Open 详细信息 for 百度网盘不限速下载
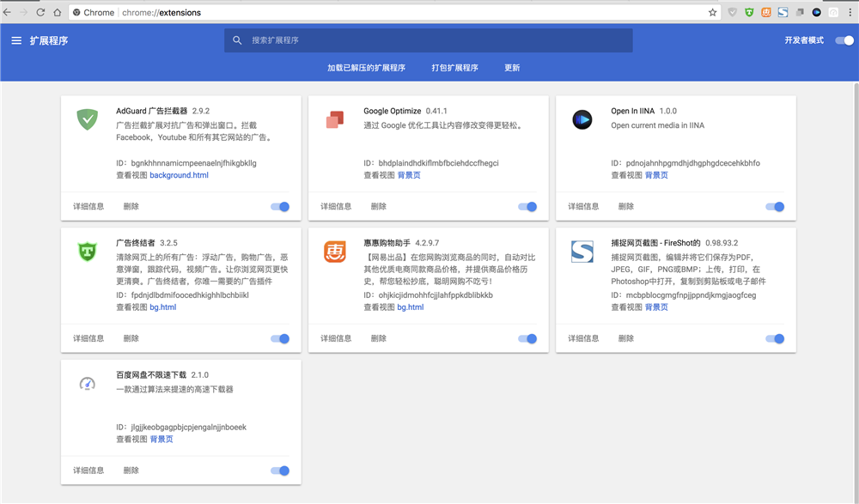The width and height of the screenshot is (859, 504). 88,471
